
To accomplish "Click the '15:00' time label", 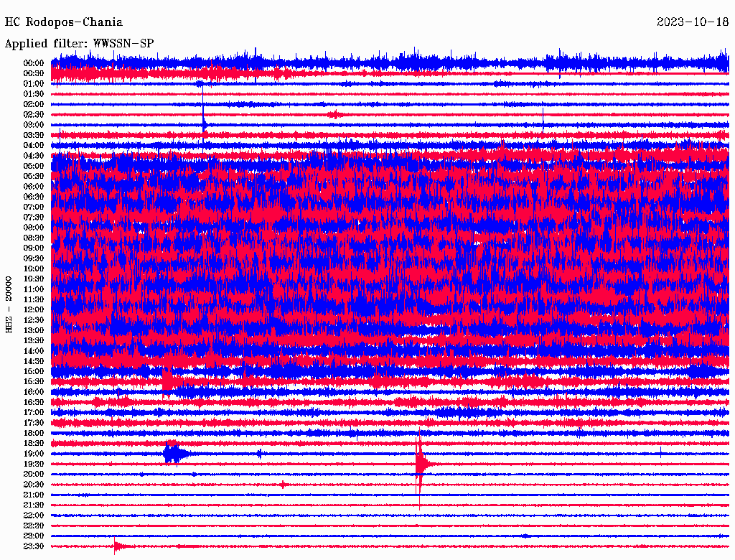I will coord(34,371).
